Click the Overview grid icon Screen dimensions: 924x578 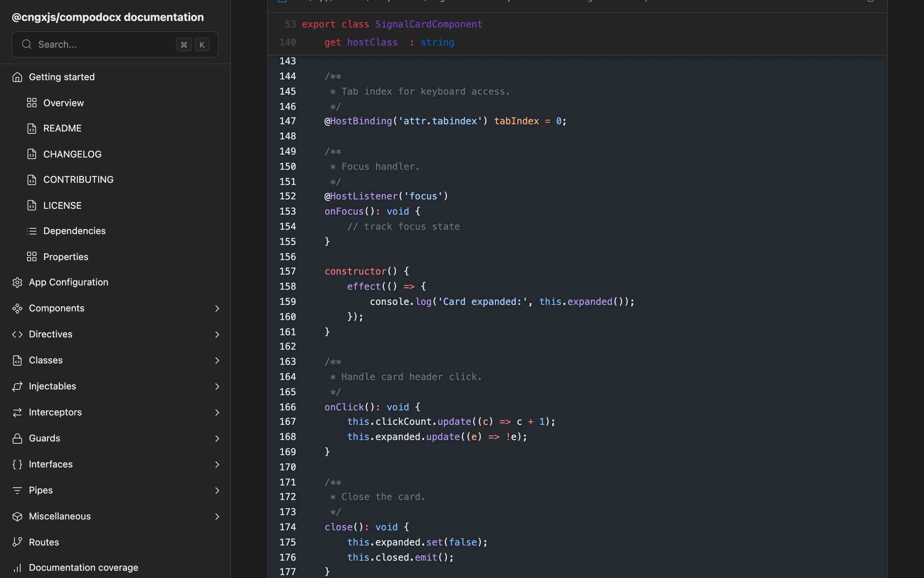tap(32, 103)
